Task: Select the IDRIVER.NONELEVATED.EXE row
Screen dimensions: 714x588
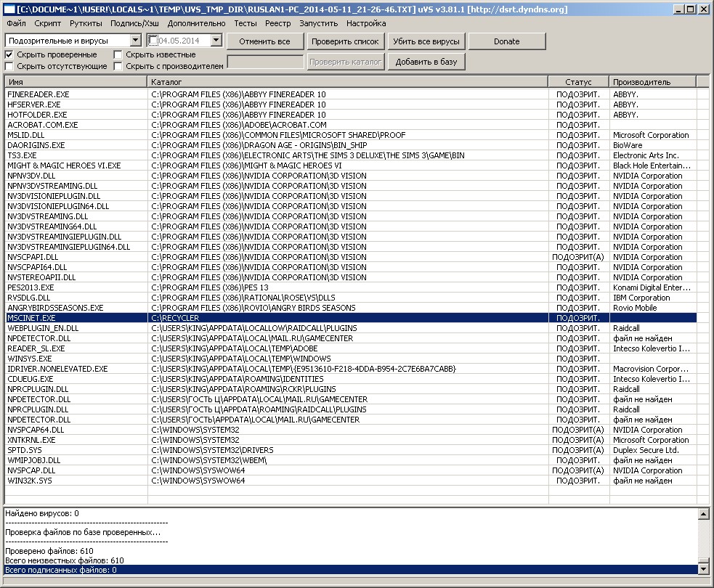Action: (x=351, y=369)
